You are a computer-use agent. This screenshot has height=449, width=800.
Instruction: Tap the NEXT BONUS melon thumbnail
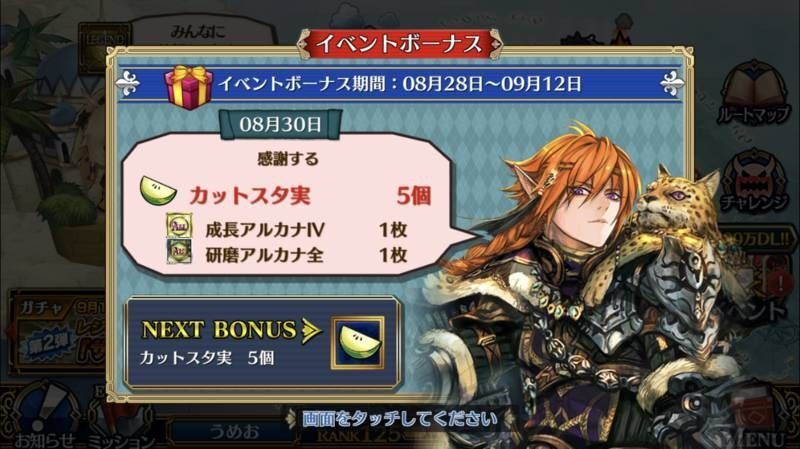(358, 342)
